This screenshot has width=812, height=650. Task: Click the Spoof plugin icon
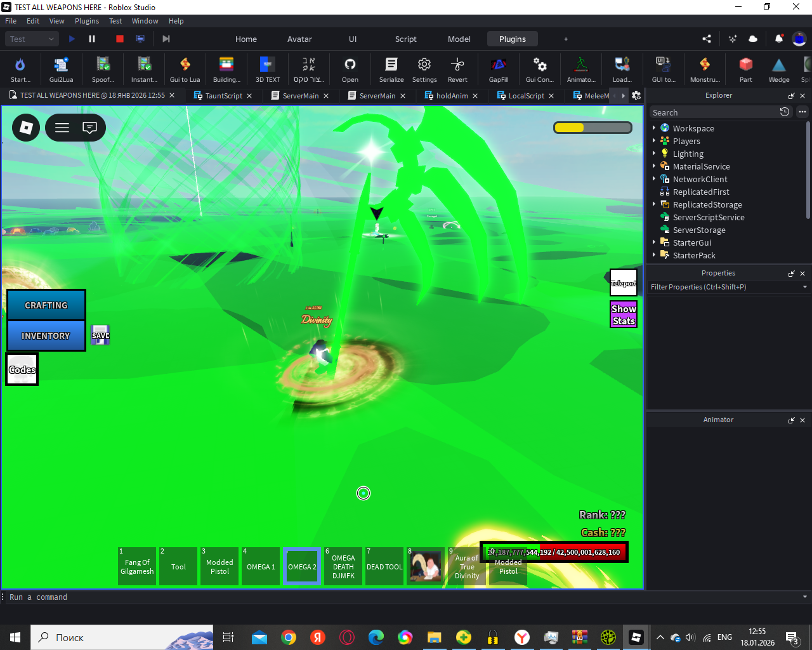(103, 70)
